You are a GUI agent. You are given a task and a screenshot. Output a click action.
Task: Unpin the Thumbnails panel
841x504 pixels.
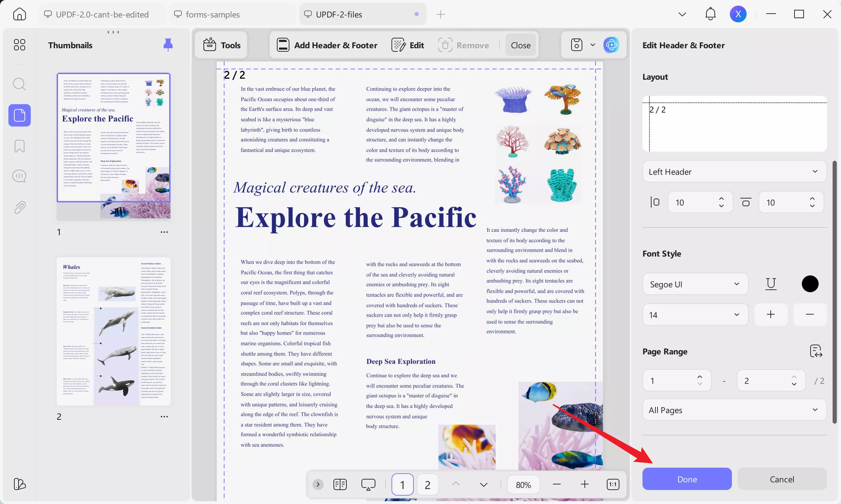click(168, 45)
